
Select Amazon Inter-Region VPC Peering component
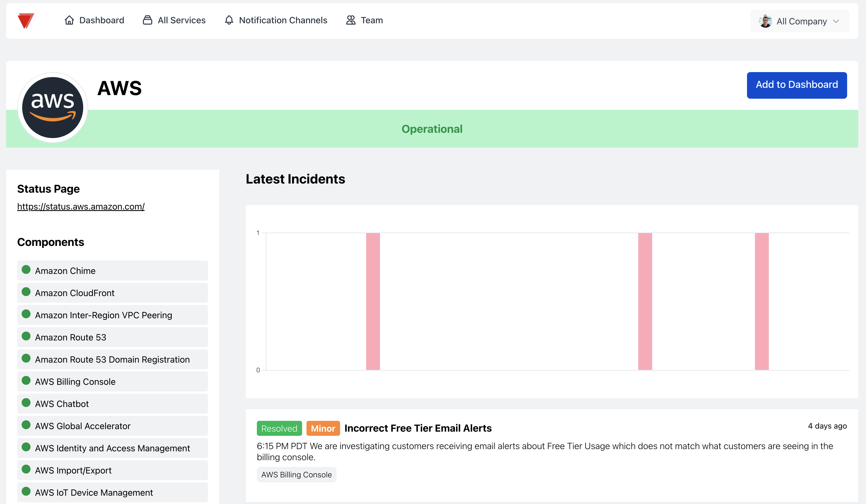(112, 315)
